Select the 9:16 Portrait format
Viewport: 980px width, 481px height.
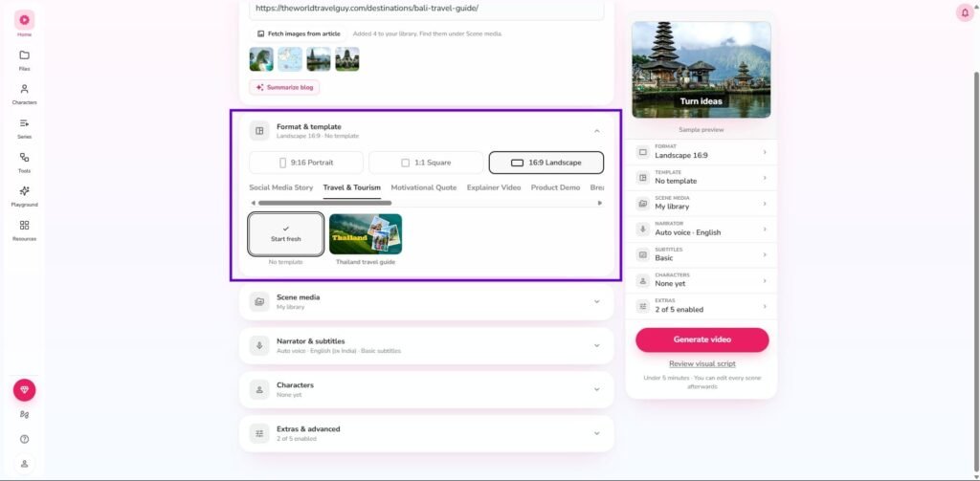tap(306, 163)
